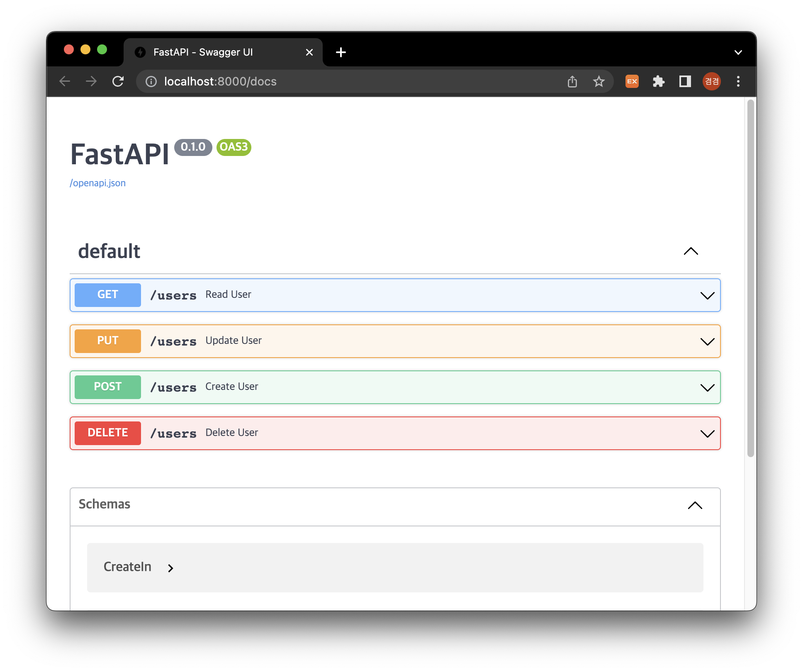View site information icon in address bar

pos(151,81)
